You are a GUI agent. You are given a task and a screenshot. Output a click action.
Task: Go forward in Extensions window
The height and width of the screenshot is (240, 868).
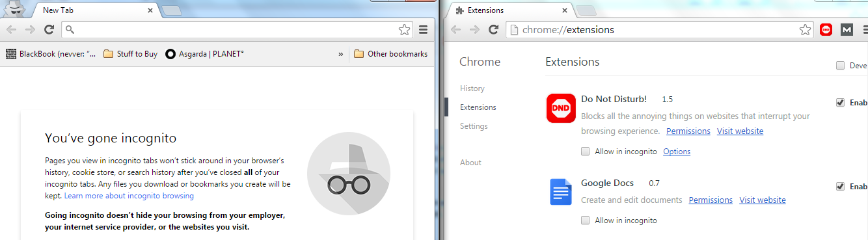coord(475,30)
